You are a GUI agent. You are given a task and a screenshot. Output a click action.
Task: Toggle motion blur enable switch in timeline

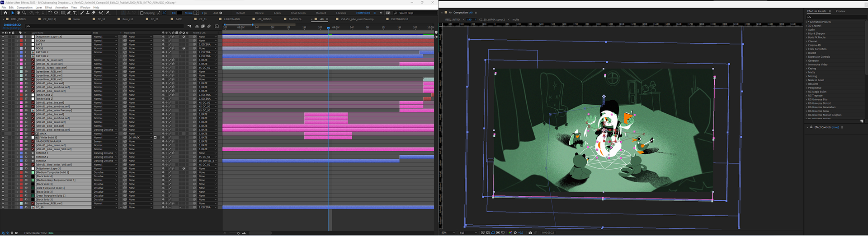point(209,26)
